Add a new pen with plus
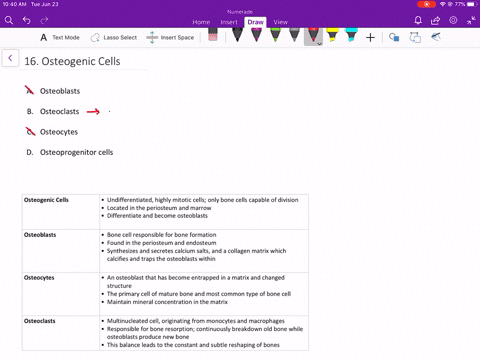 click(x=370, y=38)
